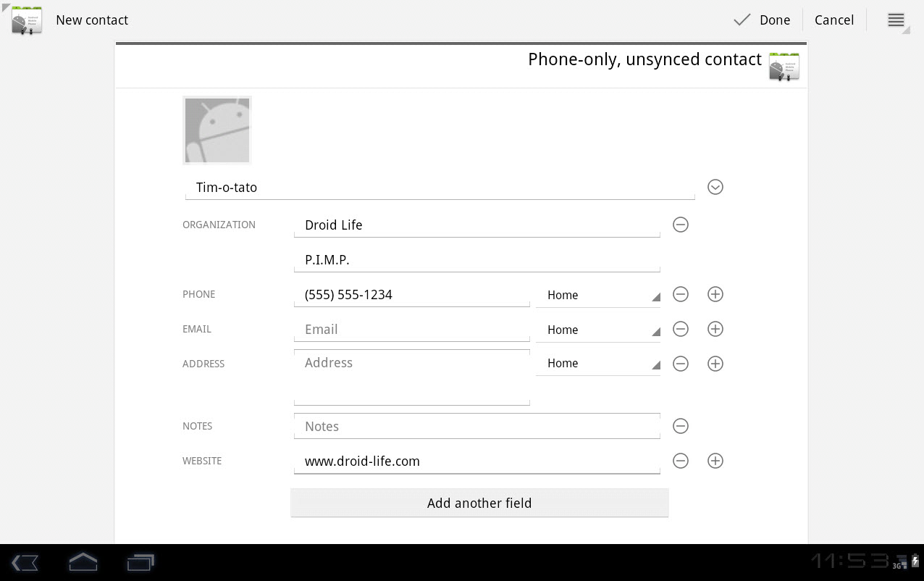Tap the Android back navigation icon

coord(25,562)
